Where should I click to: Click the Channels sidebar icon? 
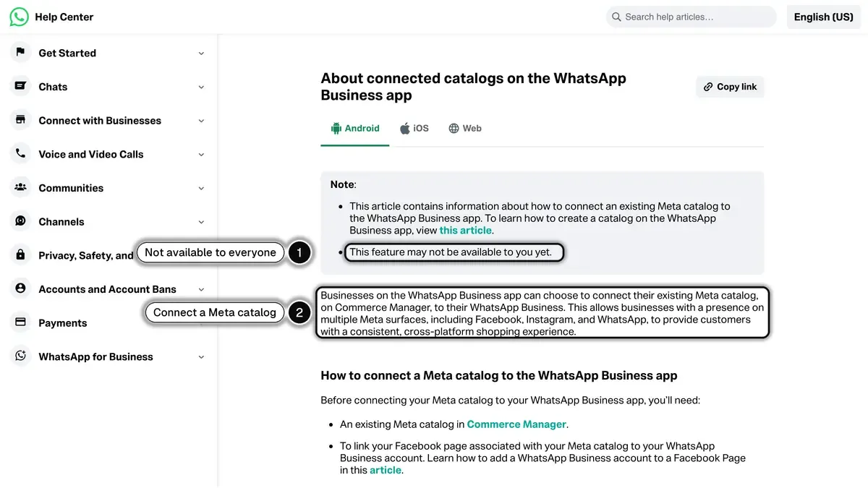[x=20, y=221]
